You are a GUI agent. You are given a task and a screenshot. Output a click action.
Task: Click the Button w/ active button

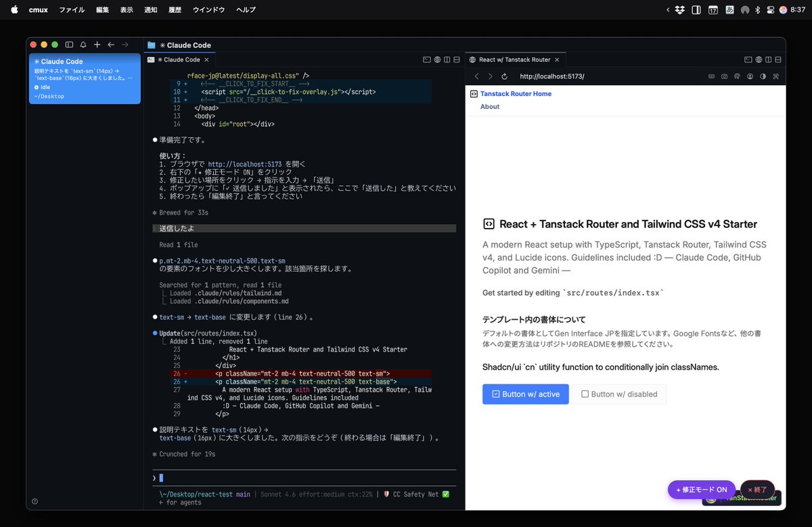526,394
